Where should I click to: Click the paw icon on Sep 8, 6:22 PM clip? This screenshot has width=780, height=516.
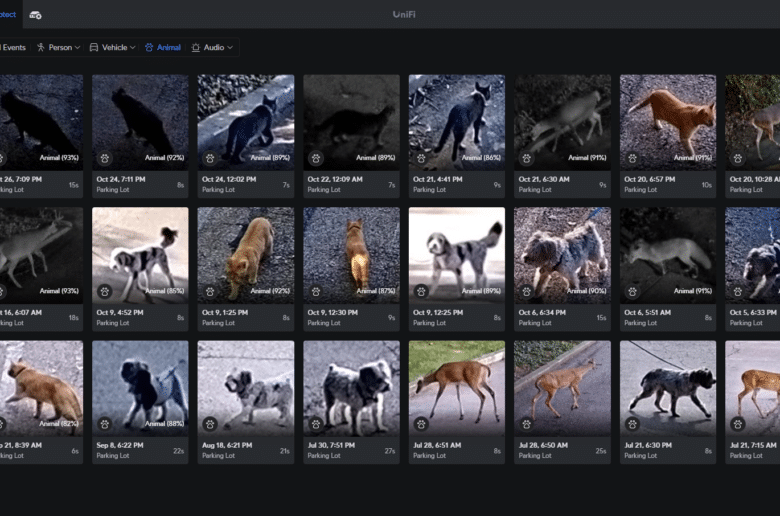104,424
